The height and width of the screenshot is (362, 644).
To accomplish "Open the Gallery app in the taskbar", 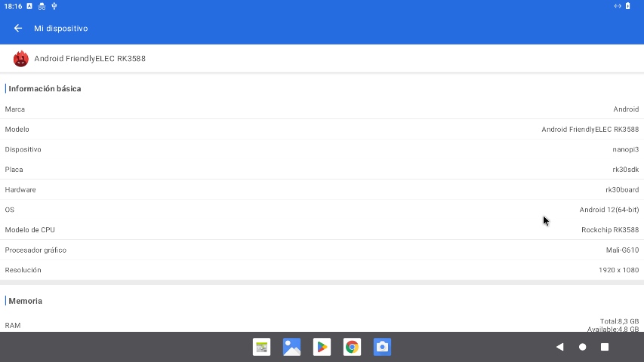I will (x=291, y=347).
